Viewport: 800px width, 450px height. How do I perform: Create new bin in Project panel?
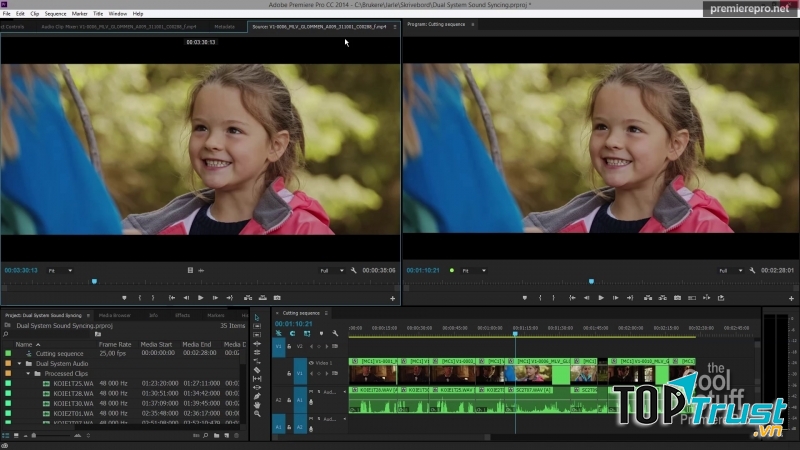click(x=217, y=436)
